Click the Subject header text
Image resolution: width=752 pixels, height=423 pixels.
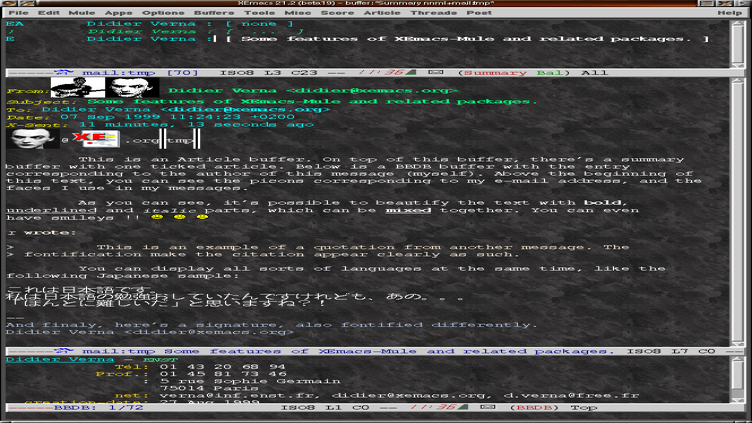pos(312,102)
